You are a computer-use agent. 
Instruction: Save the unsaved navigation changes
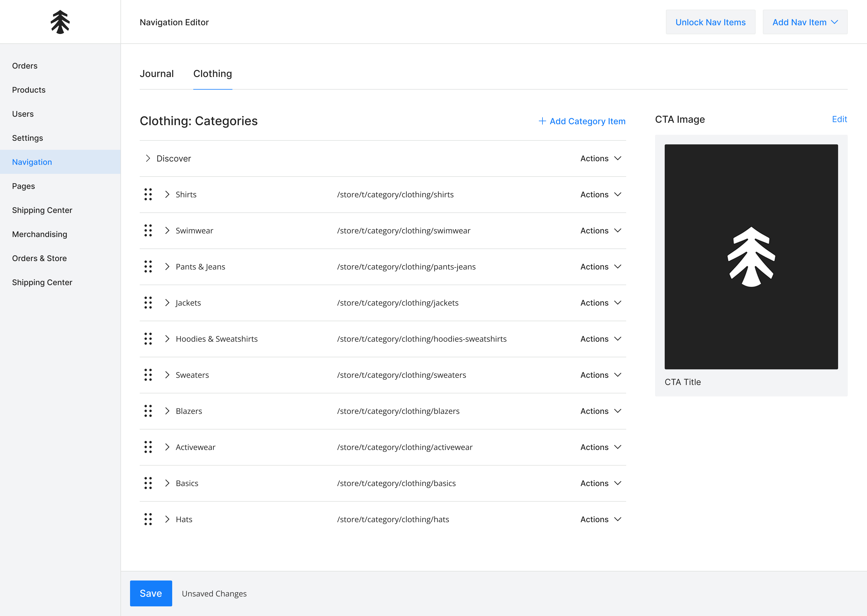tap(151, 593)
